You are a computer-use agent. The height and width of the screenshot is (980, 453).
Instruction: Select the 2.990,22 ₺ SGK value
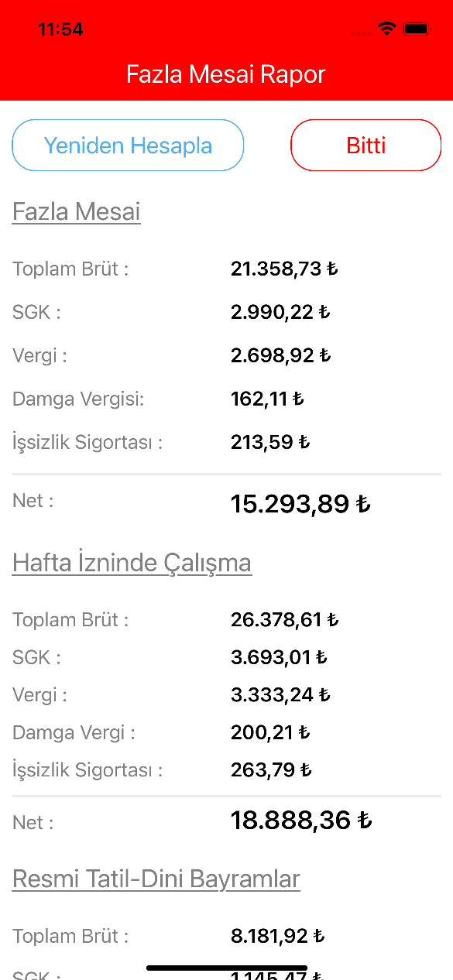(280, 312)
